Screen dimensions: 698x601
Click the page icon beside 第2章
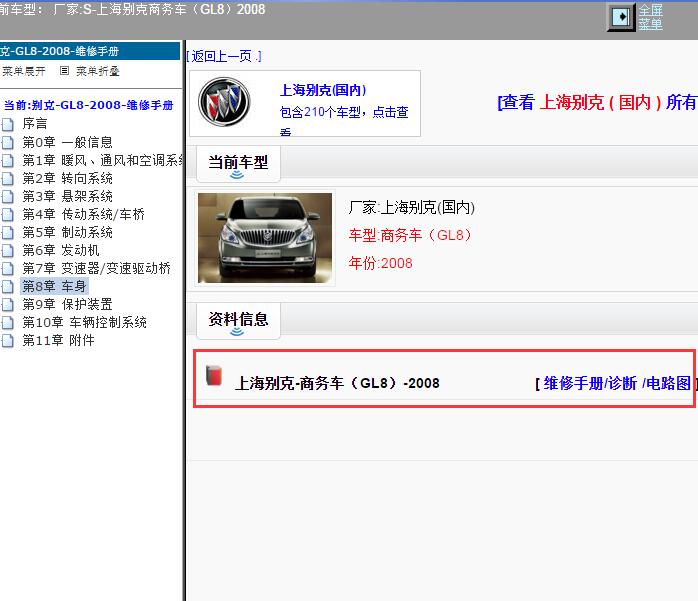pos(8,179)
